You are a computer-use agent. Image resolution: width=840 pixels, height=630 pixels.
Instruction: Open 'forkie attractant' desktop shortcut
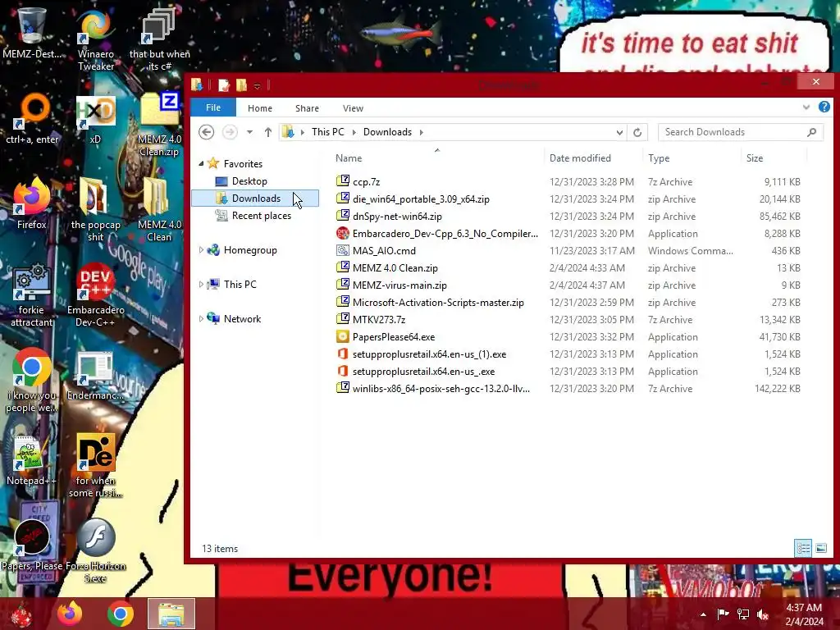coord(32,294)
